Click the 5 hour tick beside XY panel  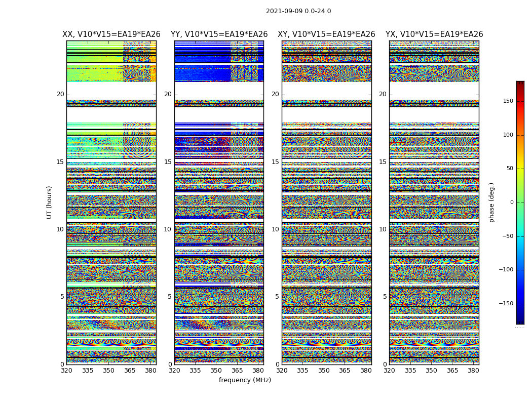[x=278, y=297]
